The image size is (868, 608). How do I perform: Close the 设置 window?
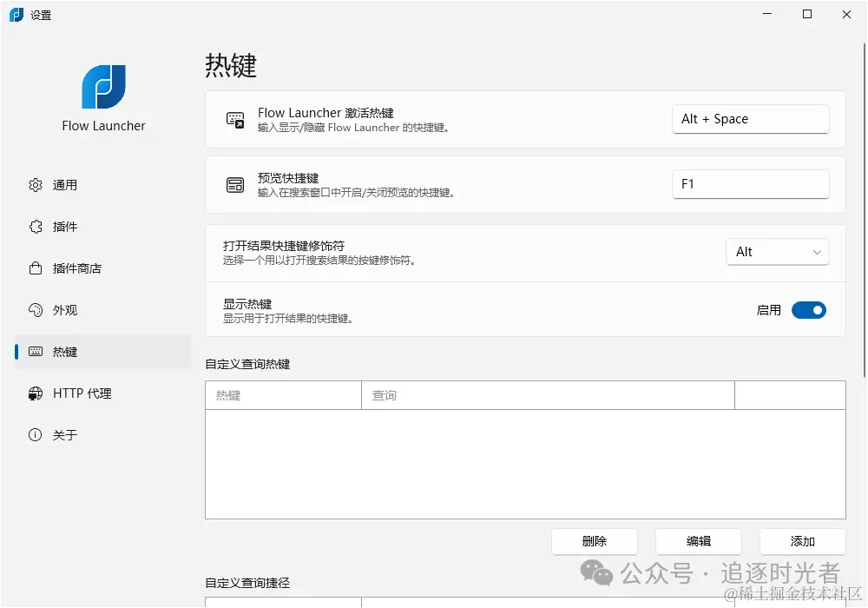click(846, 15)
